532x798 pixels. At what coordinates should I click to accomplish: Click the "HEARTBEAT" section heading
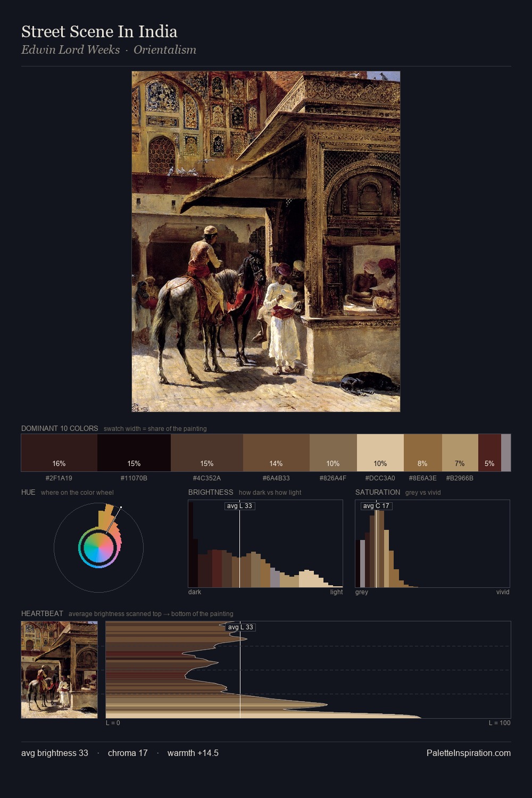[42, 613]
